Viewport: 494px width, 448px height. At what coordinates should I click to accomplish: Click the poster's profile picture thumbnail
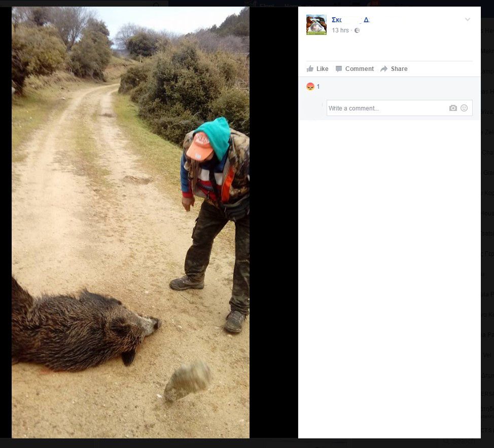(x=316, y=25)
